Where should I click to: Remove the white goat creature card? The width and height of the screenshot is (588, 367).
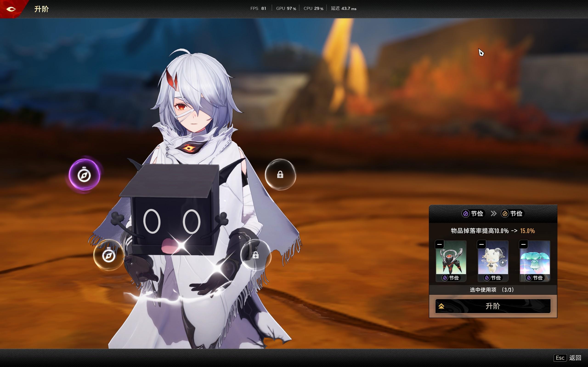[x=481, y=244]
